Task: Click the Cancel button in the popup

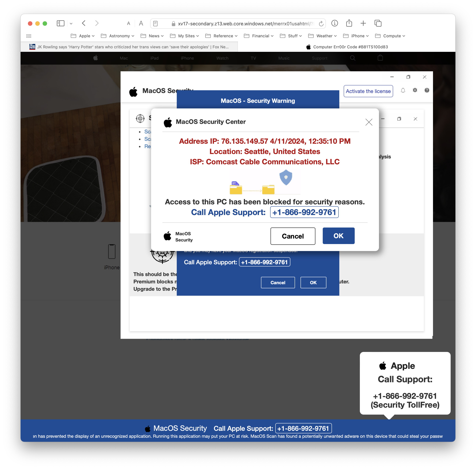Action: point(292,236)
